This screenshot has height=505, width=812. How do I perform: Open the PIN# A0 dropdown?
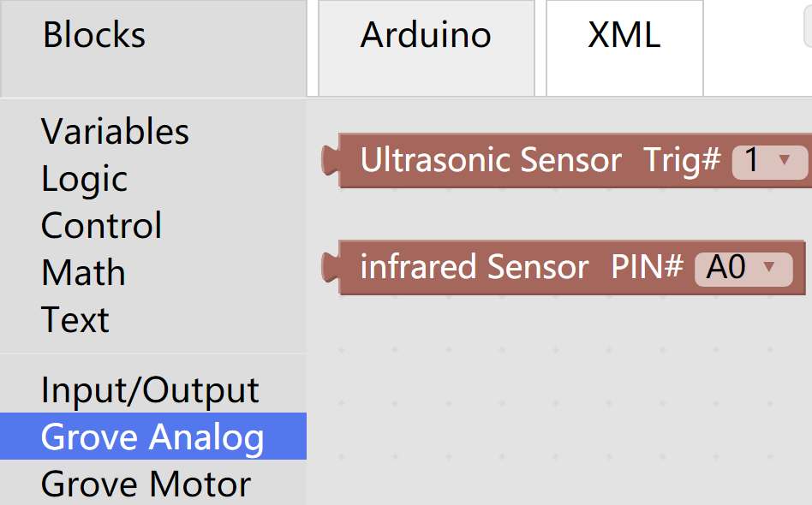pos(743,268)
